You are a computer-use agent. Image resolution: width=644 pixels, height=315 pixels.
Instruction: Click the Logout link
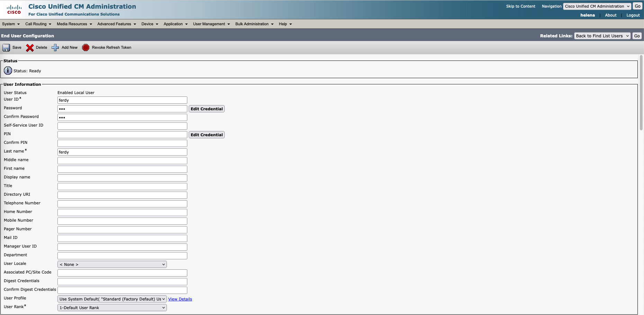[633, 15]
